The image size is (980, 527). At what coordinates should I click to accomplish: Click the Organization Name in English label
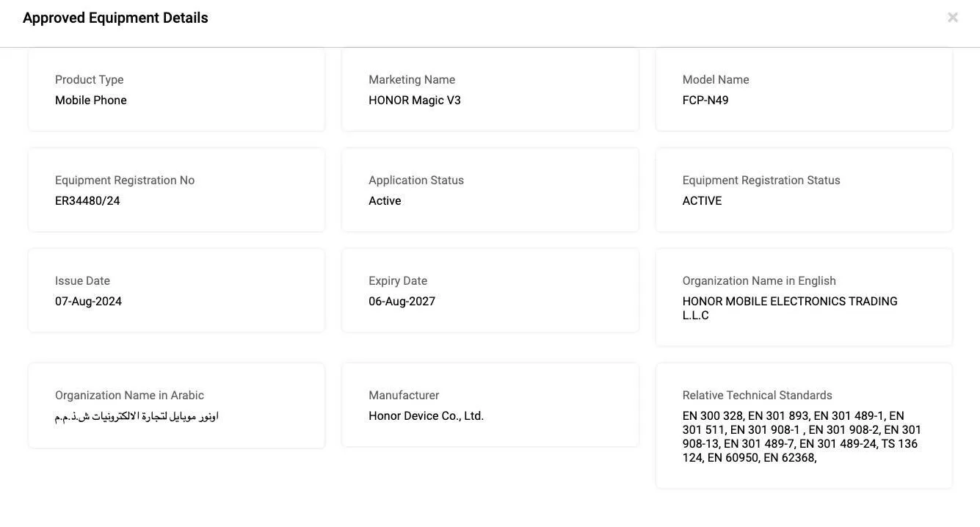pyautogui.click(x=759, y=281)
